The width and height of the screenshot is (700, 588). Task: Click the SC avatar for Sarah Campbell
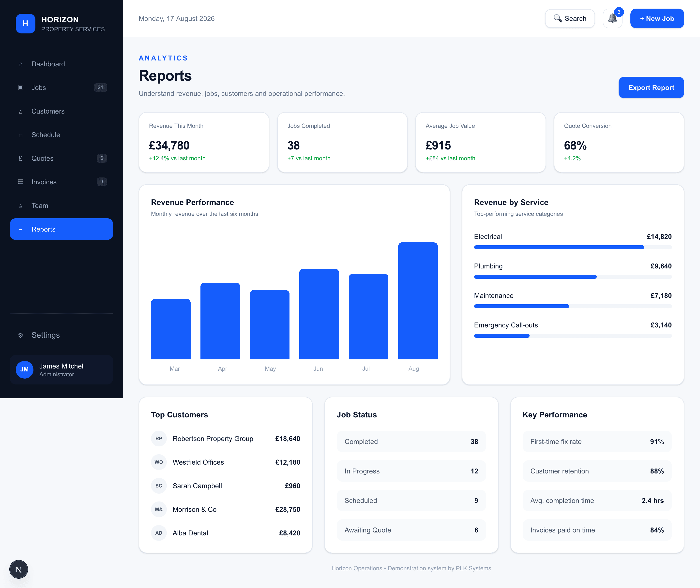(159, 486)
